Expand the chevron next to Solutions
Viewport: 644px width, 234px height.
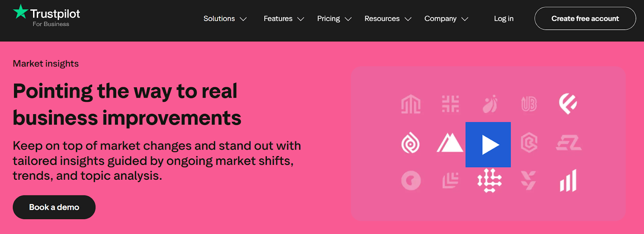tap(243, 19)
